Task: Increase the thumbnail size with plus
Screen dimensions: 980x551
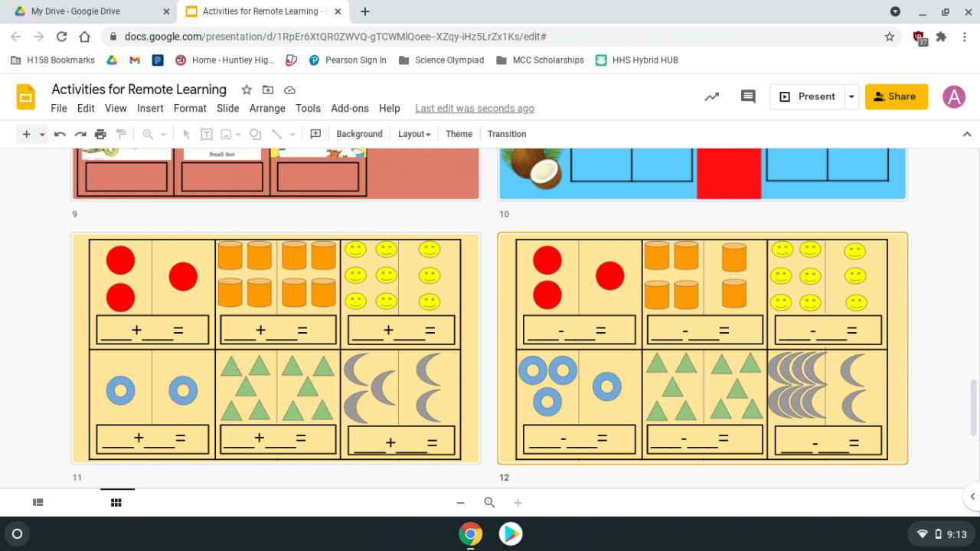Action: click(x=518, y=503)
